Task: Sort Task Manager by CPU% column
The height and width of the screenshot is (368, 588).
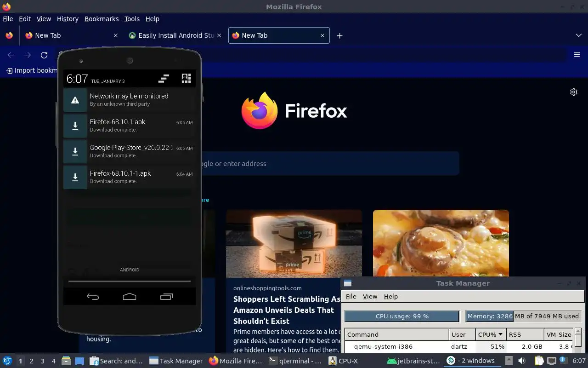Action: (491, 334)
